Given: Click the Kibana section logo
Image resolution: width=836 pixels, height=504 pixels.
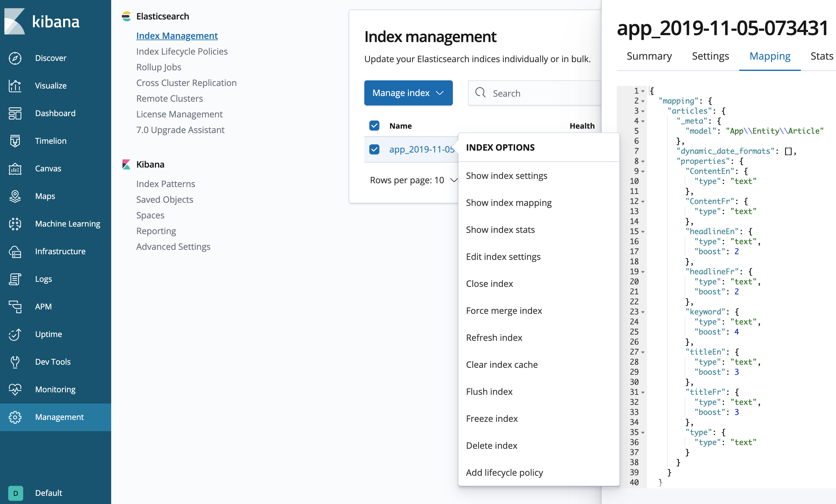Looking at the screenshot, I should coord(126,164).
